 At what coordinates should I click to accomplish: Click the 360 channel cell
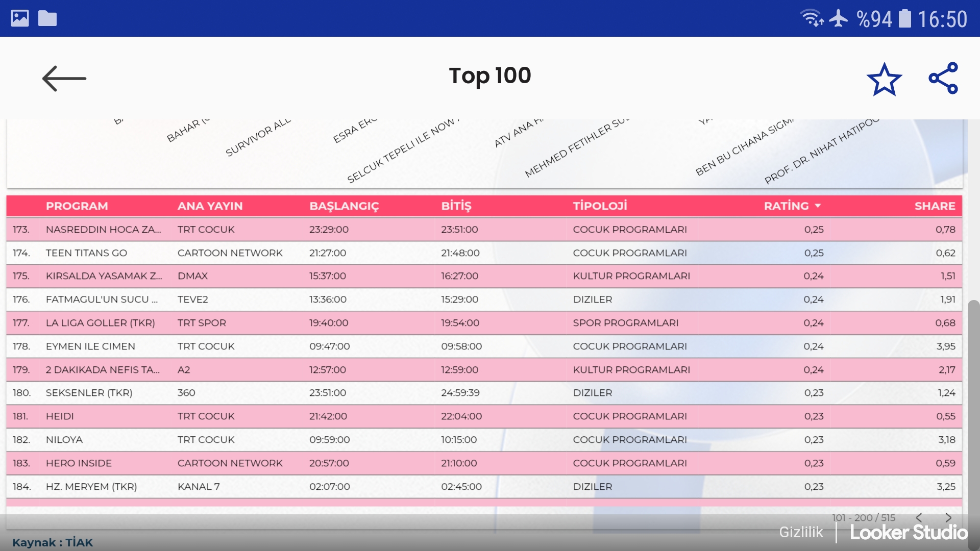[186, 393]
